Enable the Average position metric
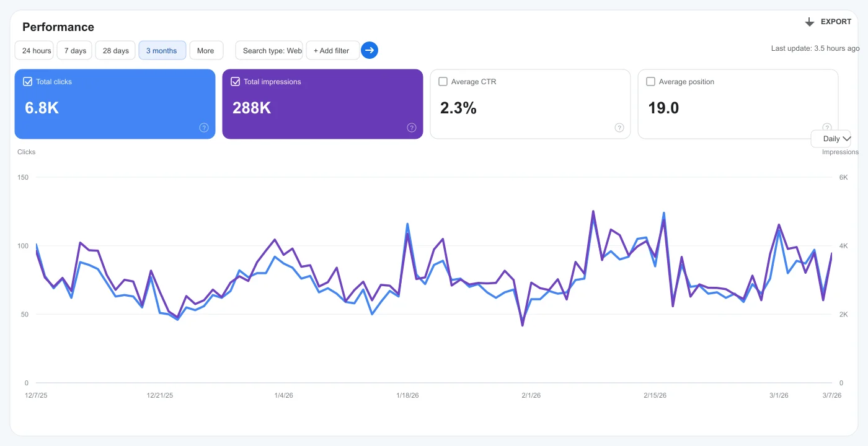Image resolution: width=868 pixels, height=446 pixels. tap(650, 81)
